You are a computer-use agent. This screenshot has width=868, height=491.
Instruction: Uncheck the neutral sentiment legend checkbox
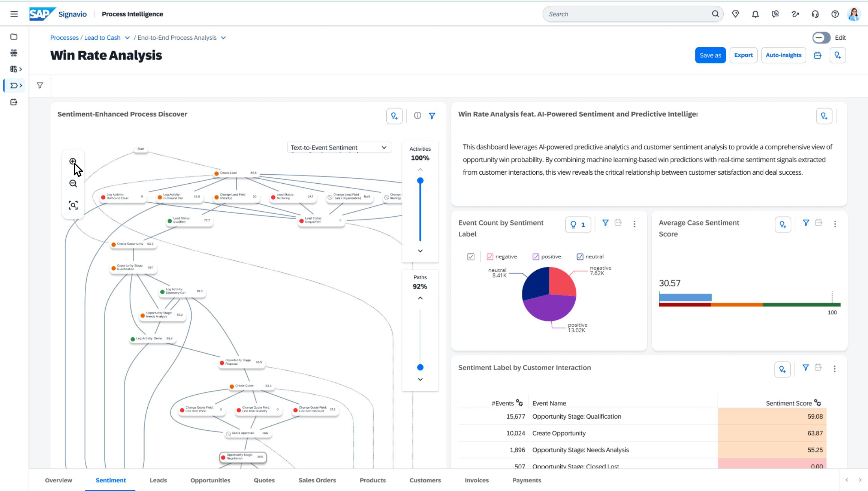coord(580,257)
